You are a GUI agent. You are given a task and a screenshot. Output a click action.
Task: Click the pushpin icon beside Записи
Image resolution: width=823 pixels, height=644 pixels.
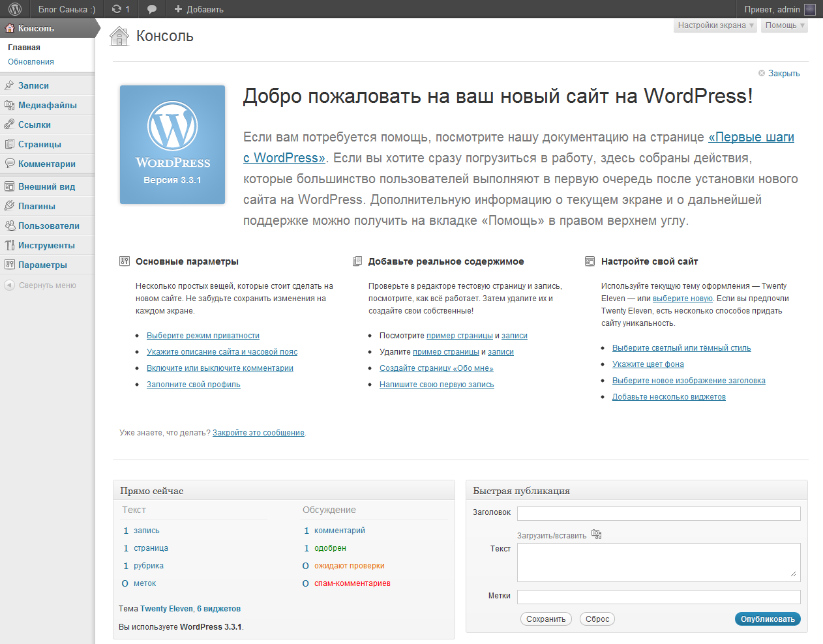[x=9, y=85]
